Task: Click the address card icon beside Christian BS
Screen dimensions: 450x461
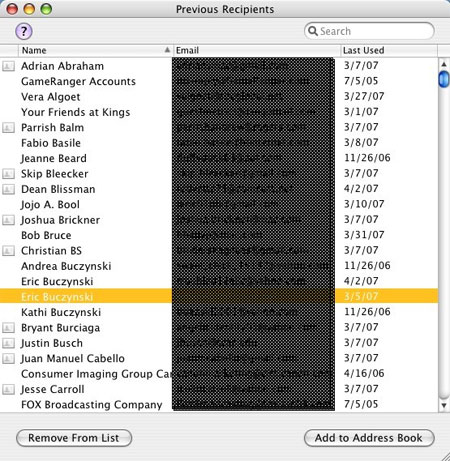Action: pos(8,250)
